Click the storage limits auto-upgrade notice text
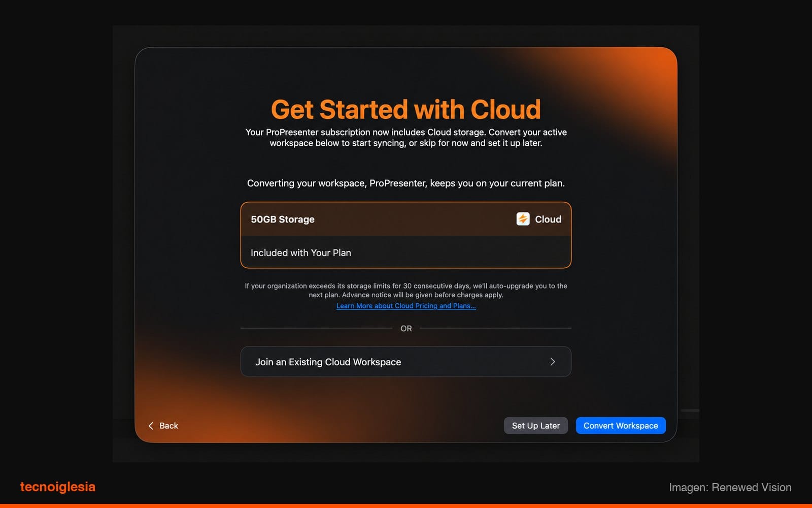Screen dimensions: 812x508 pos(406,290)
